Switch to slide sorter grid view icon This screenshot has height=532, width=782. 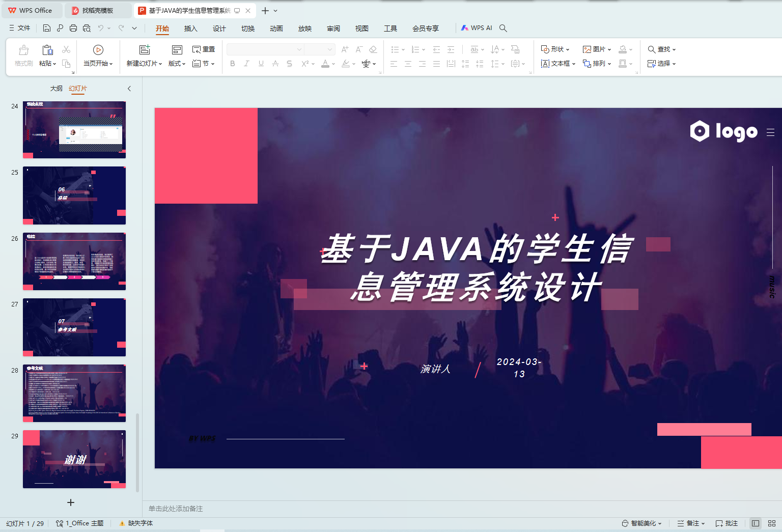coord(772,523)
